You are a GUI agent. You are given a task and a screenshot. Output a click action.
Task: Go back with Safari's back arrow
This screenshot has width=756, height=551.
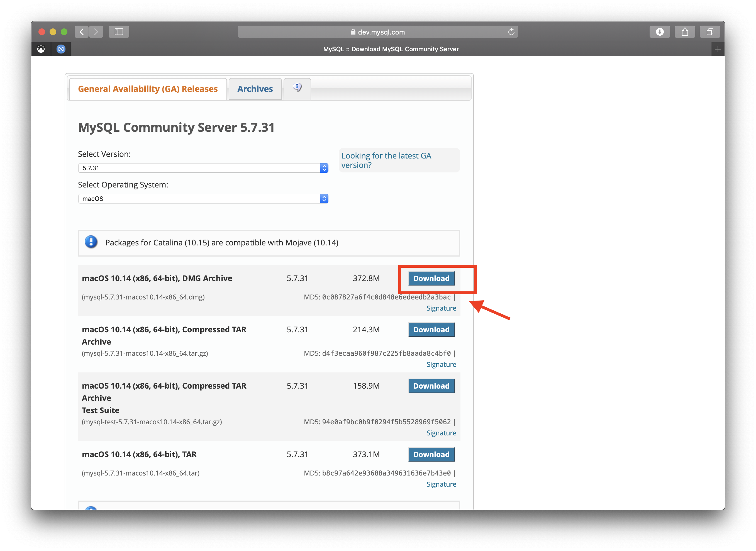tap(81, 32)
